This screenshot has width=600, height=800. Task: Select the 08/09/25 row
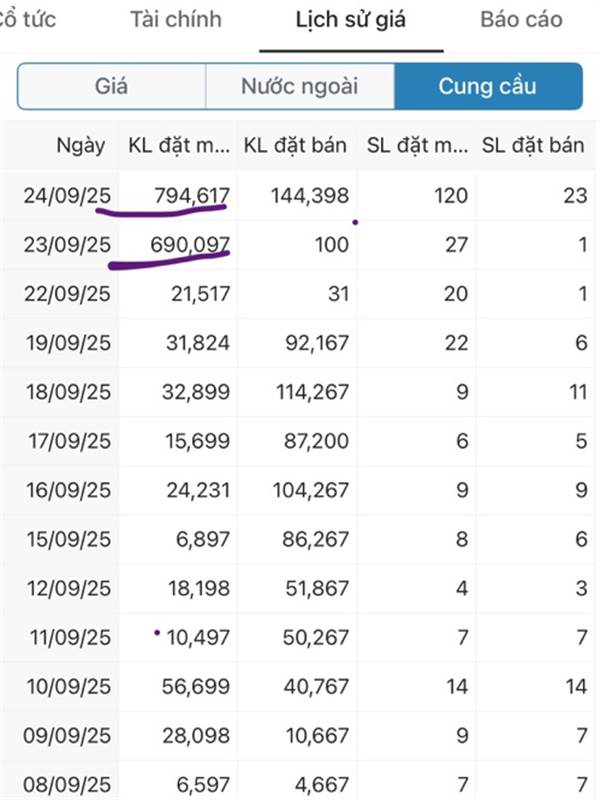[x=297, y=782]
